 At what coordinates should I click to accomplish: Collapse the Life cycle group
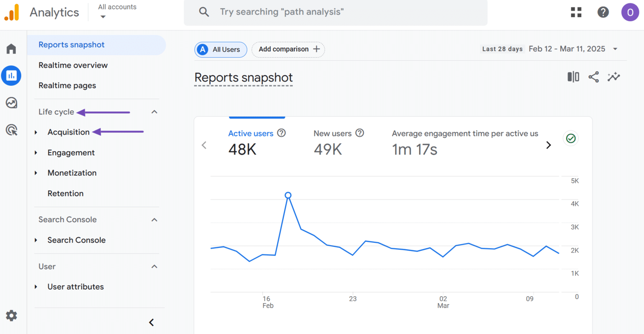pos(155,112)
